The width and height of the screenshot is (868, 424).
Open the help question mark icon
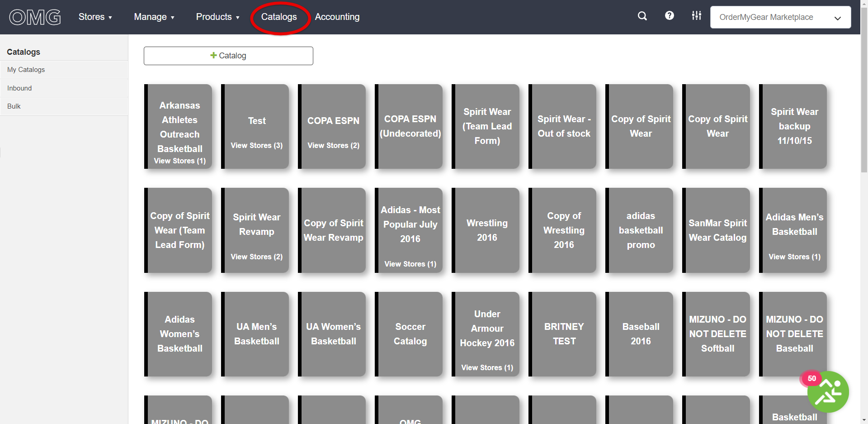tap(669, 16)
